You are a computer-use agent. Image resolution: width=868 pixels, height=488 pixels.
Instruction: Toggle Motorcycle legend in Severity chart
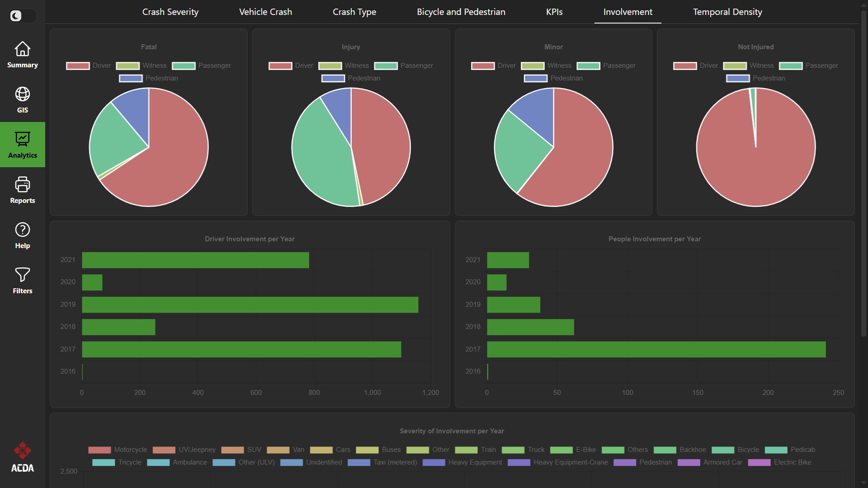(118, 450)
